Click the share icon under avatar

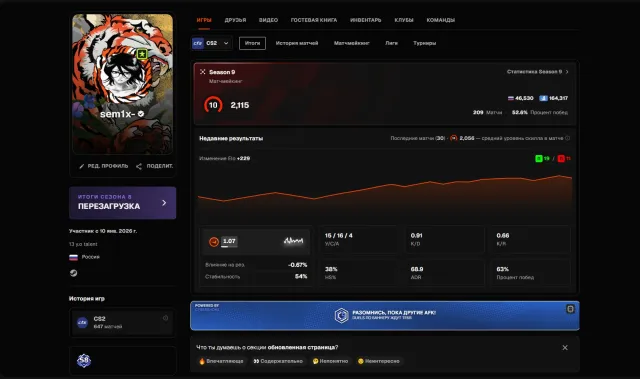[139, 166]
